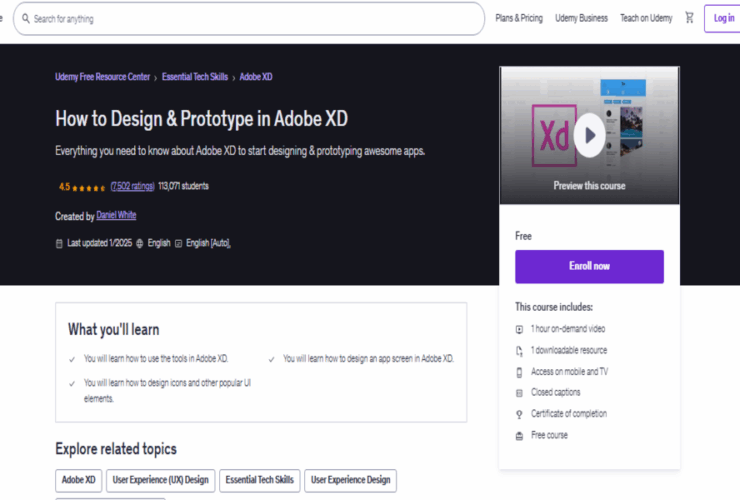Viewport: 740px width, 500px height.
Task: Click the downloadable resource file icon
Action: tap(519, 351)
